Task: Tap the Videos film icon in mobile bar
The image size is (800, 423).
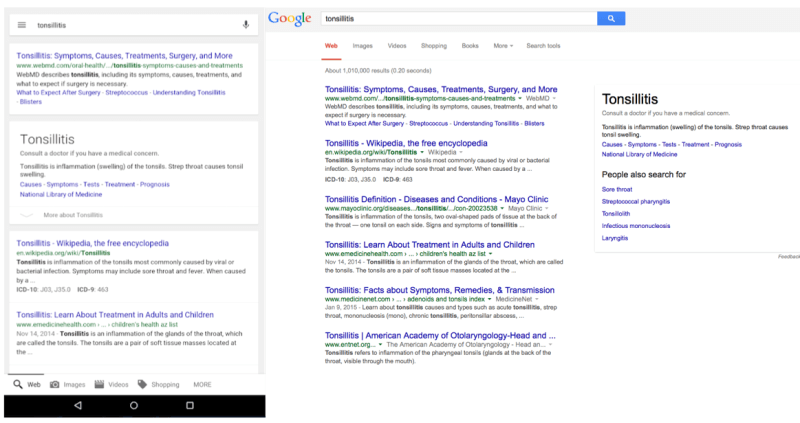Action: 99,384
